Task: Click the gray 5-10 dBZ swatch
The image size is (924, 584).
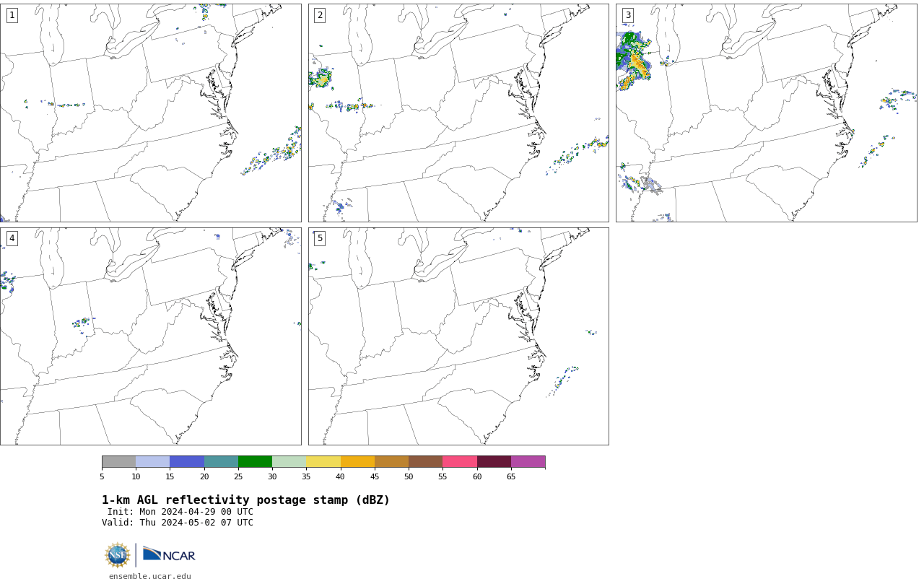Action: [118, 462]
